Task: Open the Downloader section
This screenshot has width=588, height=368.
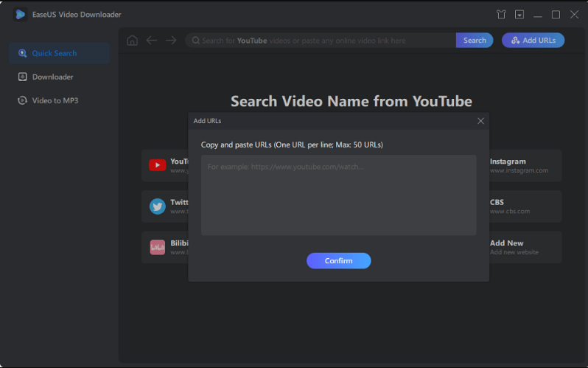Action: click(52, 77)
